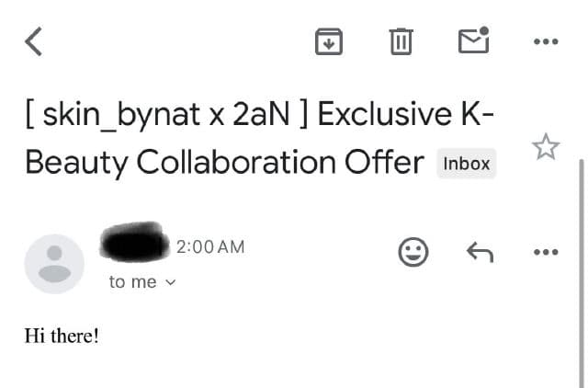
Task: Click the blank area below the message body
Action: point(276,368)
